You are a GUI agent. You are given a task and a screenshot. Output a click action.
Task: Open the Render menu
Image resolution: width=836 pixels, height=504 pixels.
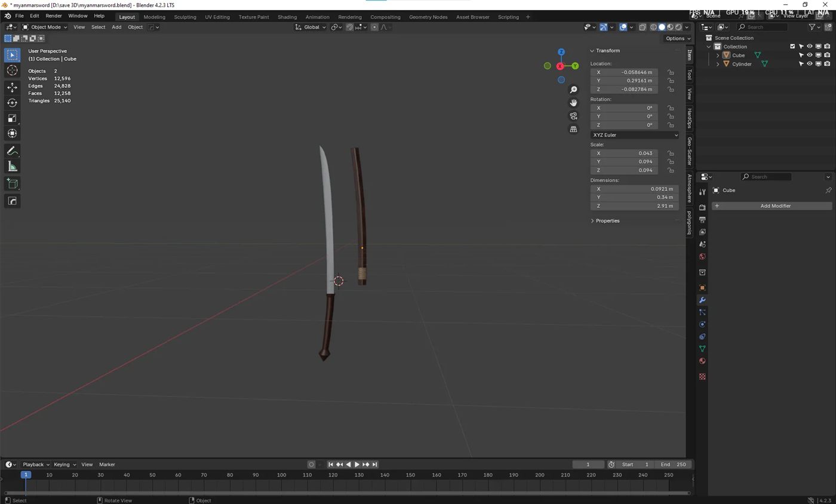point(53,16)
